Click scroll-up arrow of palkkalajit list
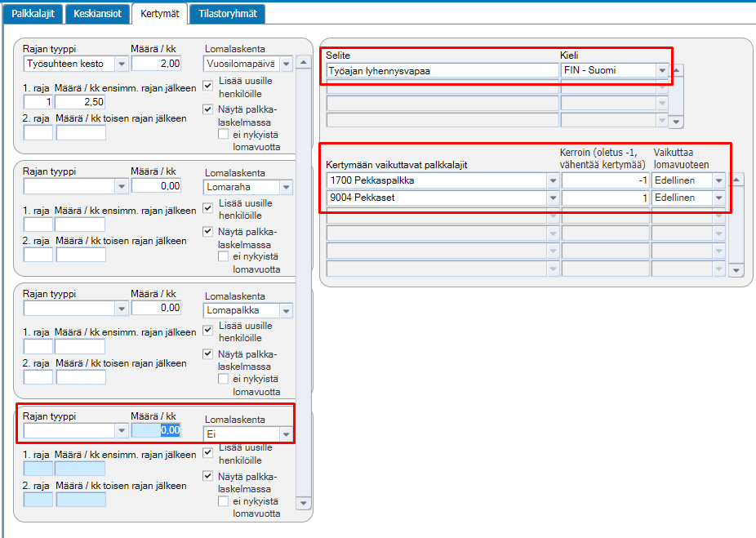Viewport: 756px width, 538px height. click(x=736, y=180)
